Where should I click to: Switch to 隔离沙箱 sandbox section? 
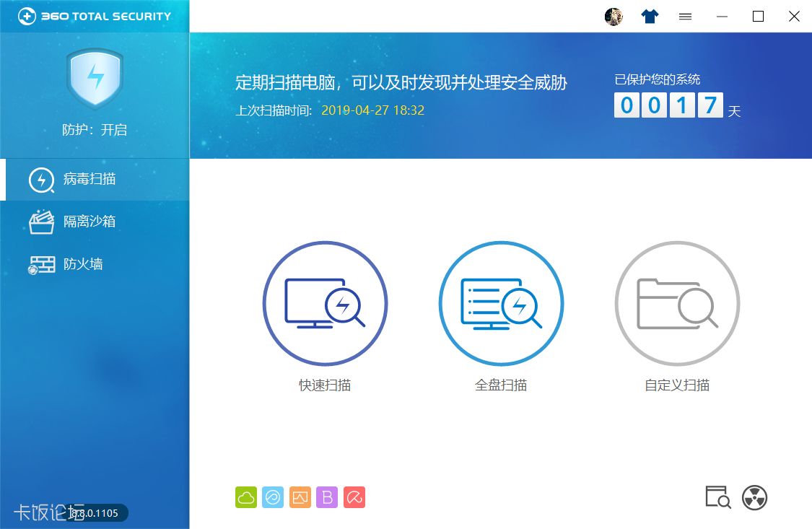tap(95, 222)
